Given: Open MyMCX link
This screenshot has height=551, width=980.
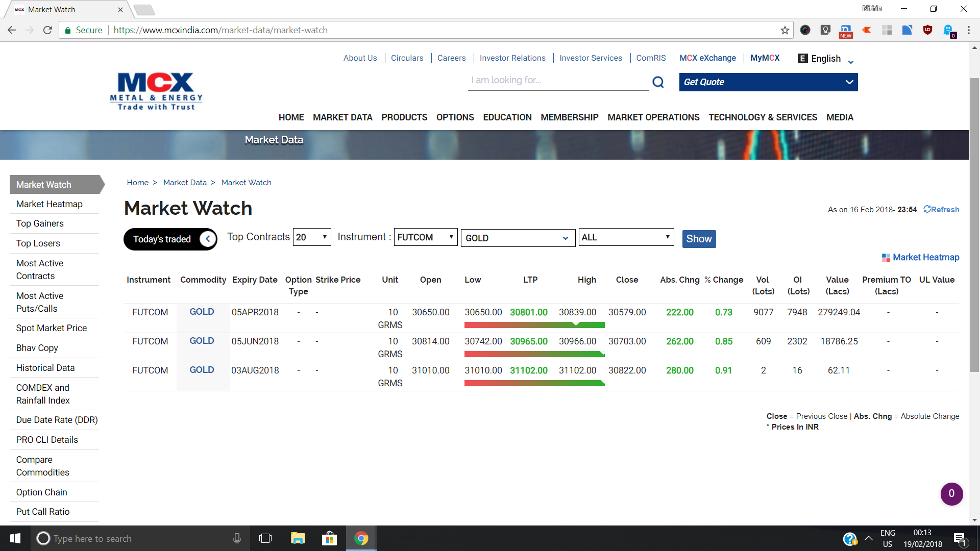Looking at the screenshot, I should (x=765, y=58).
